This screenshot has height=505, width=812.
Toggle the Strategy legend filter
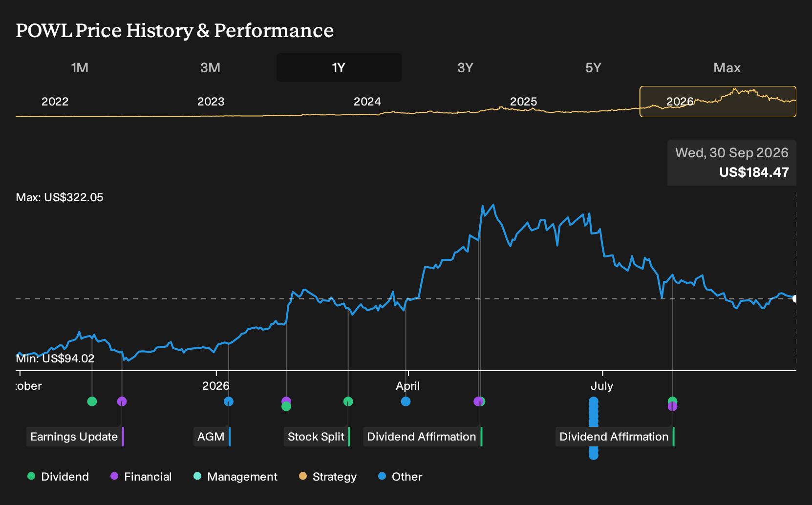[x=328, y=477]
